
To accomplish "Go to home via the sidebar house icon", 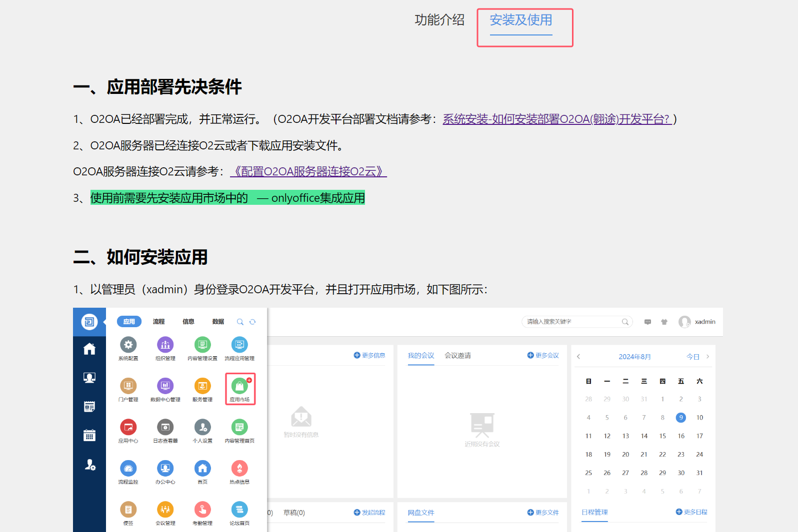I will pos(89,349).
